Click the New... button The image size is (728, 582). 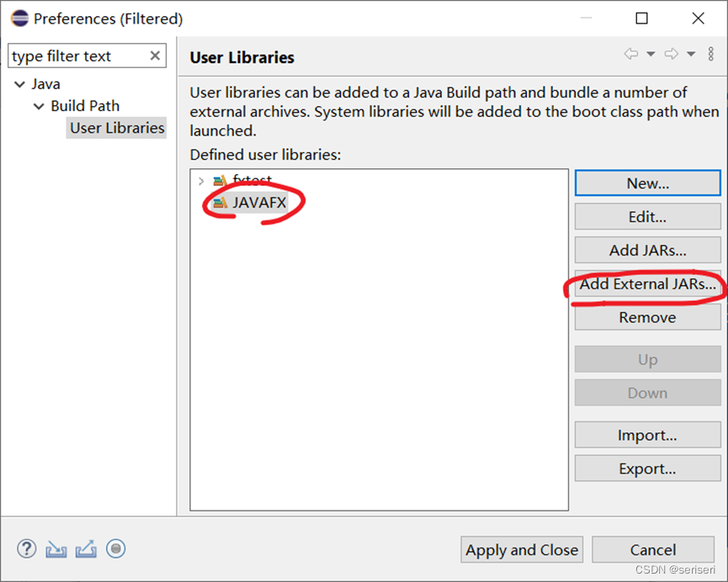pyautogui.click(x=648, y=183)
